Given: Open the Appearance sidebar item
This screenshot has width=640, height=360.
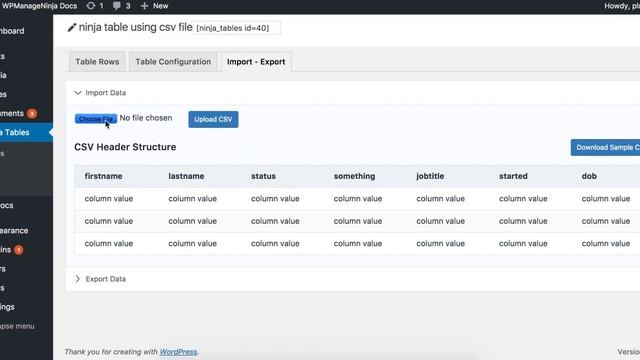Looking at the screenshot, I should 14,231.
